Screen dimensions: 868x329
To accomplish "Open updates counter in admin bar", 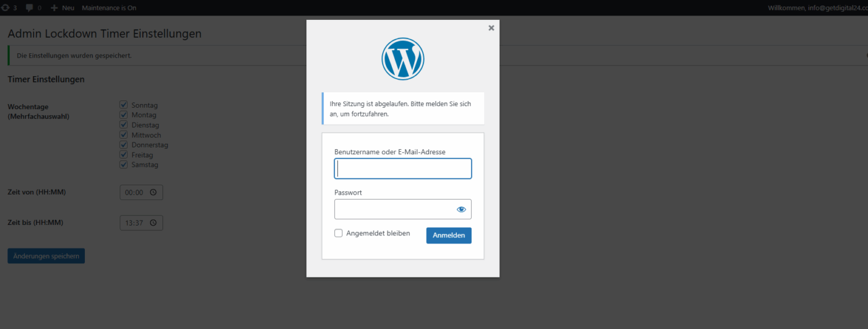I will (x=9, y=7).
